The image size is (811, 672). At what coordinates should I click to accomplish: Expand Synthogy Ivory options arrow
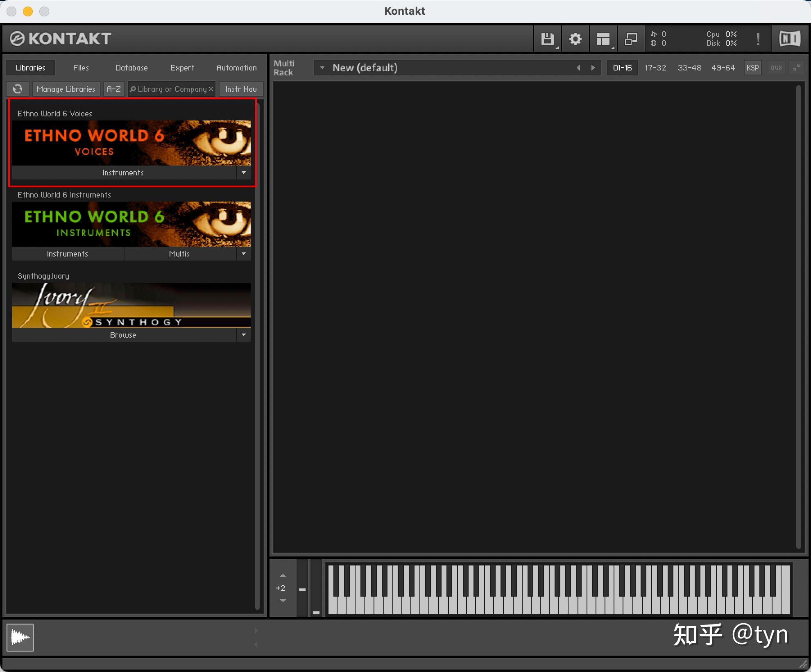[244, 335]
